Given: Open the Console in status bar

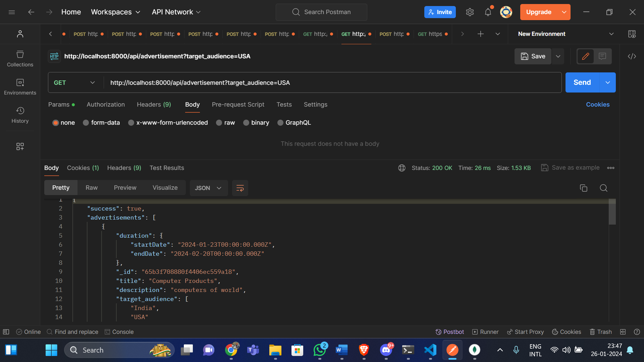Looking at the screenshot, I should coord(119,332).
